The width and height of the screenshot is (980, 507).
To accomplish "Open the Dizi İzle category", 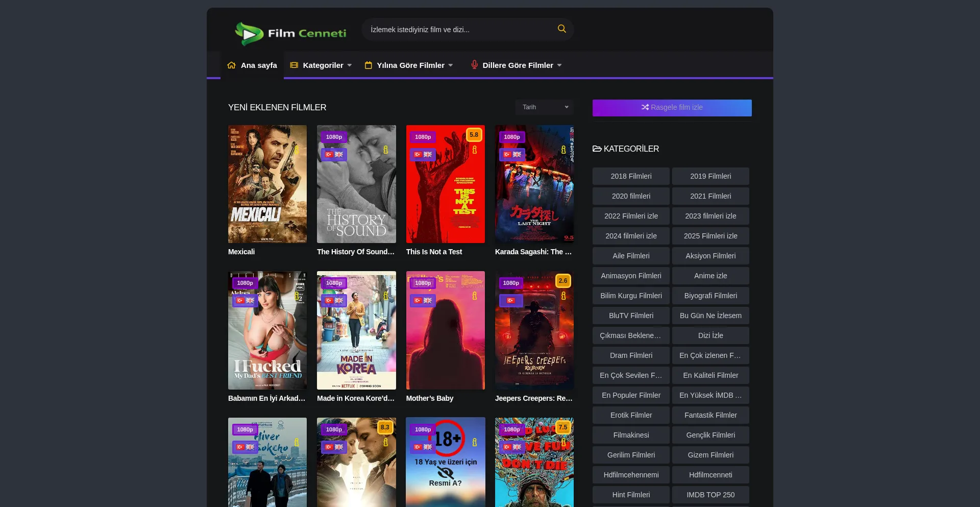I will coord(710,335).
